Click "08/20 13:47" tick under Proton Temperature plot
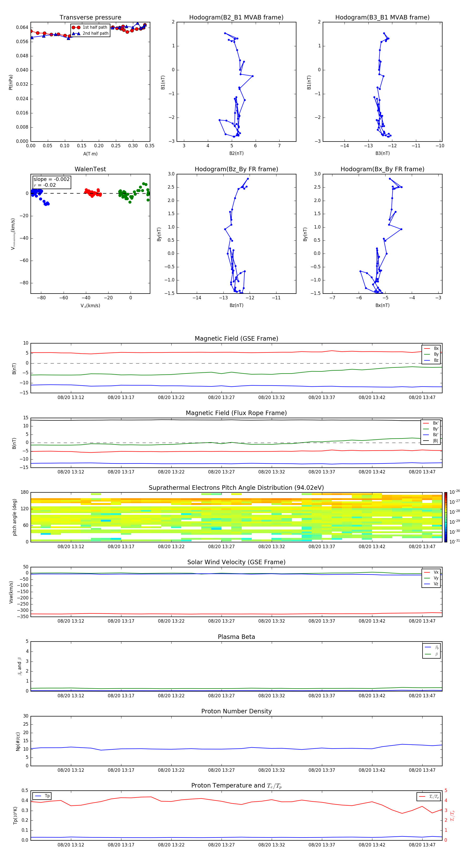This screenshot has height=868, width=473. point(422,845)
